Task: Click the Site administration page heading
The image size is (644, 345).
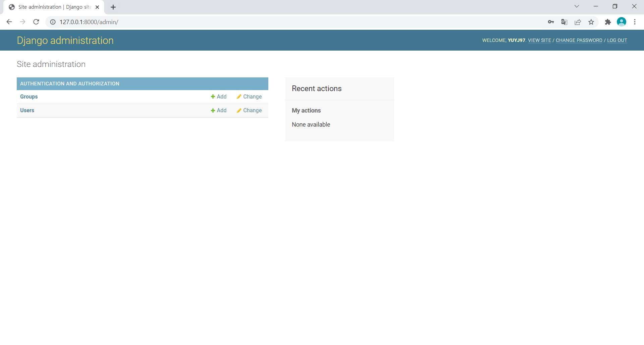Action: [51, 64]
